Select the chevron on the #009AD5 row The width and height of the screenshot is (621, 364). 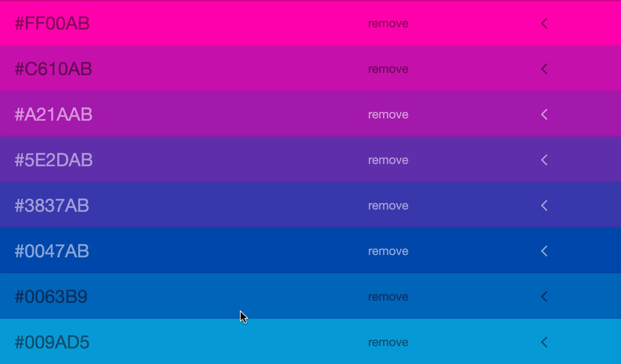tap(544, 342)
